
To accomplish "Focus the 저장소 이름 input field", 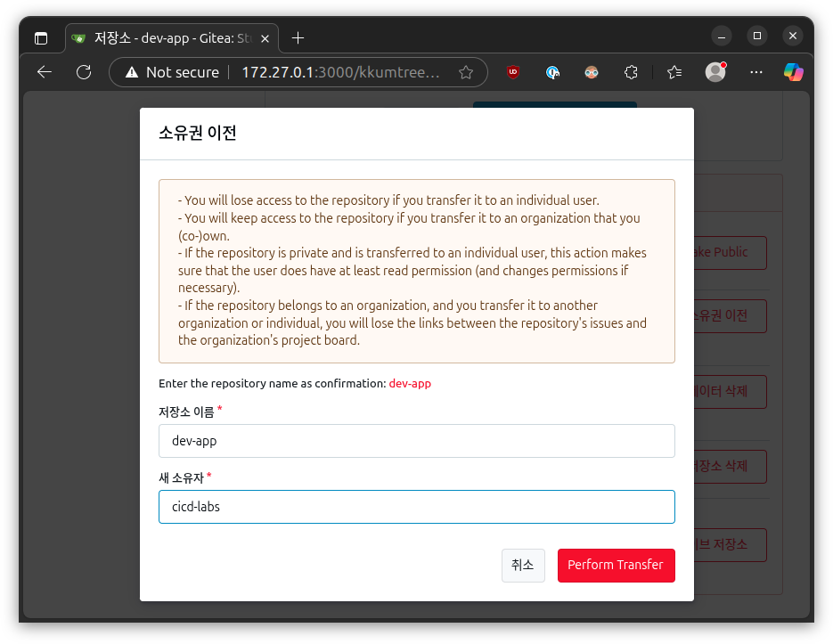I will click(417, 441).
